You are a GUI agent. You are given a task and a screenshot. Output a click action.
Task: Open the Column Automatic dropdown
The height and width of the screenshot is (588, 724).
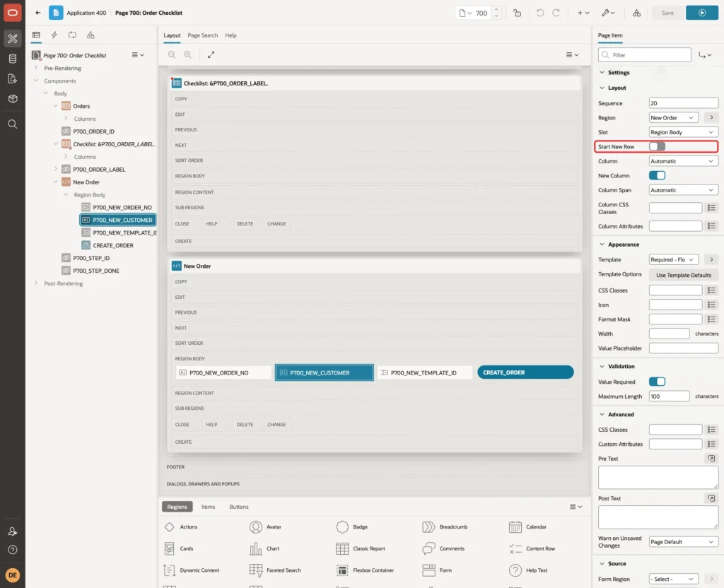684,162
